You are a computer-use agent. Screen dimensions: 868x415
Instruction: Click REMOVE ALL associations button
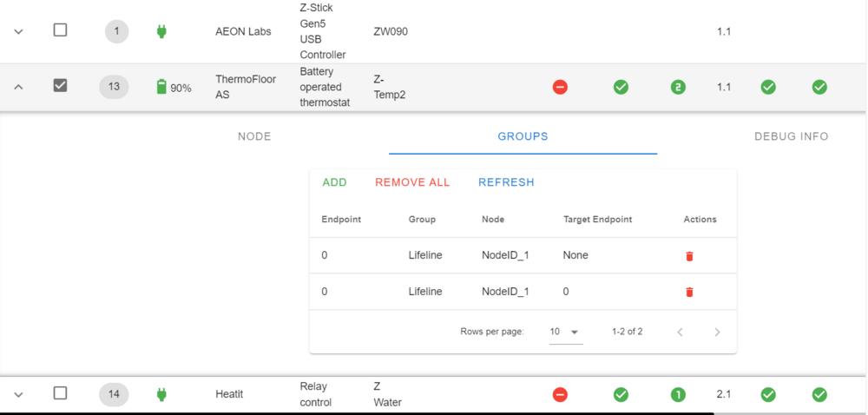412,182
